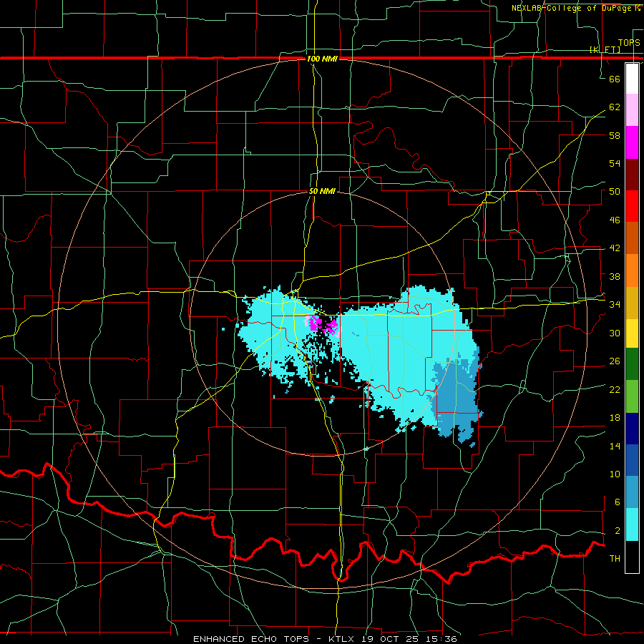Click the legend value '58'
The image size is (644, 644).
615,135
